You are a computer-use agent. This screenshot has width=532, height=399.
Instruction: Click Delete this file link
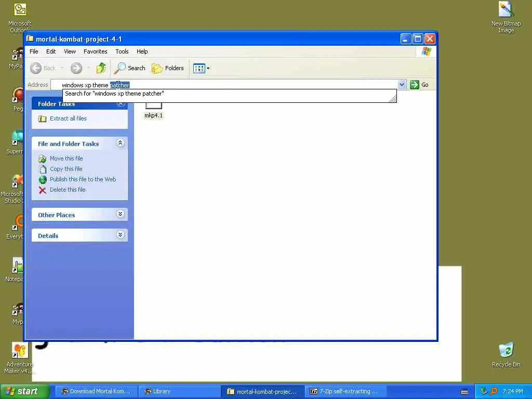click(68, 190)
